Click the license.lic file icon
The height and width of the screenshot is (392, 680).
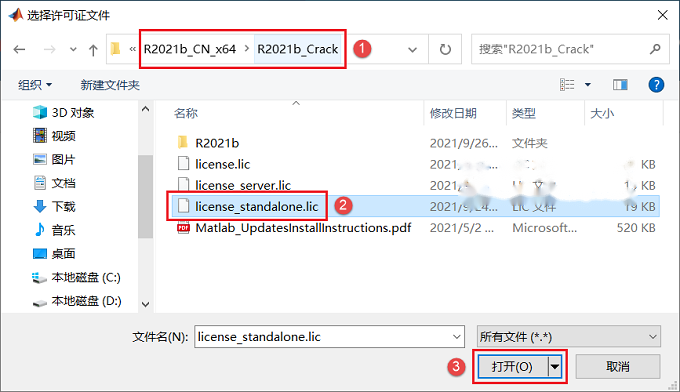pos(183,163)
